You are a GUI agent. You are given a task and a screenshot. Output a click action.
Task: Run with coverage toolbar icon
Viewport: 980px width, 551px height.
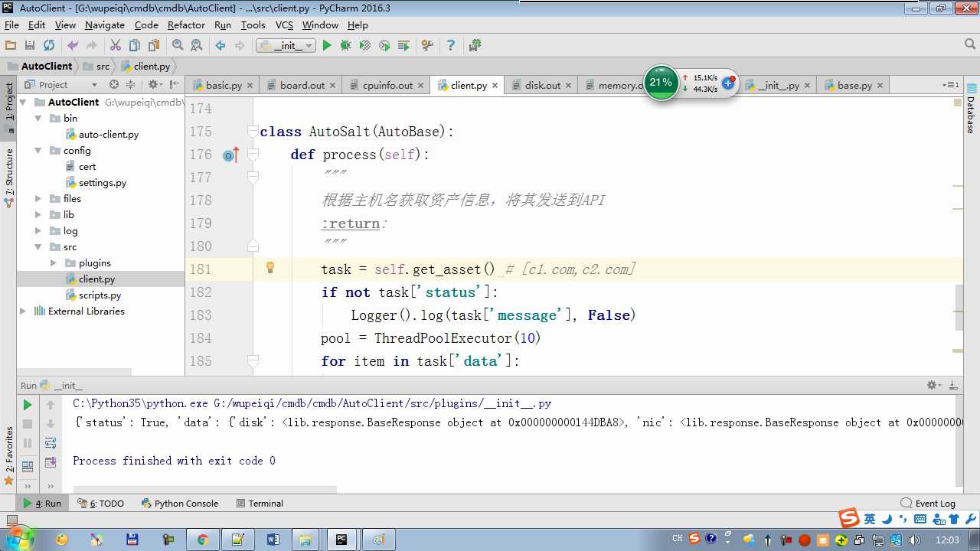(x=365, y=46)
